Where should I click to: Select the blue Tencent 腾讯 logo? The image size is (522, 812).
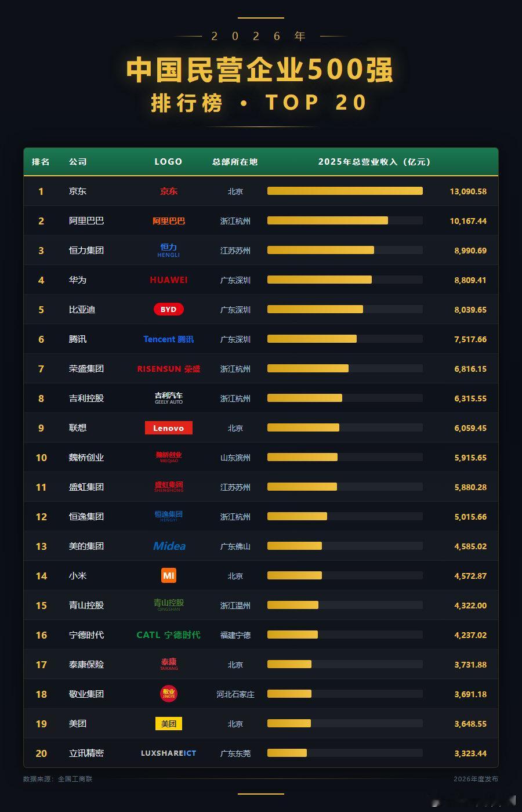pos(169,339)
